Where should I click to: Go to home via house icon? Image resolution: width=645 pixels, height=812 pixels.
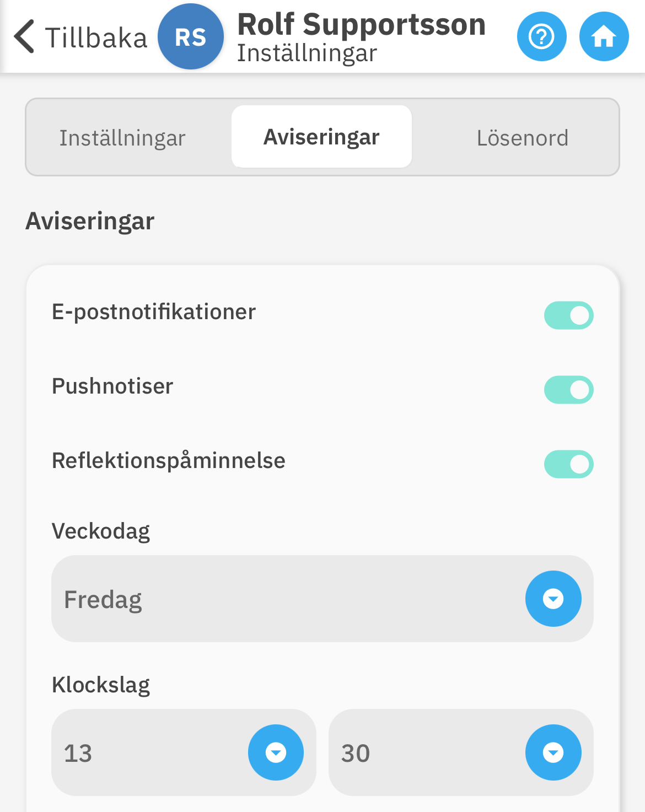click(x=604, y=37)
